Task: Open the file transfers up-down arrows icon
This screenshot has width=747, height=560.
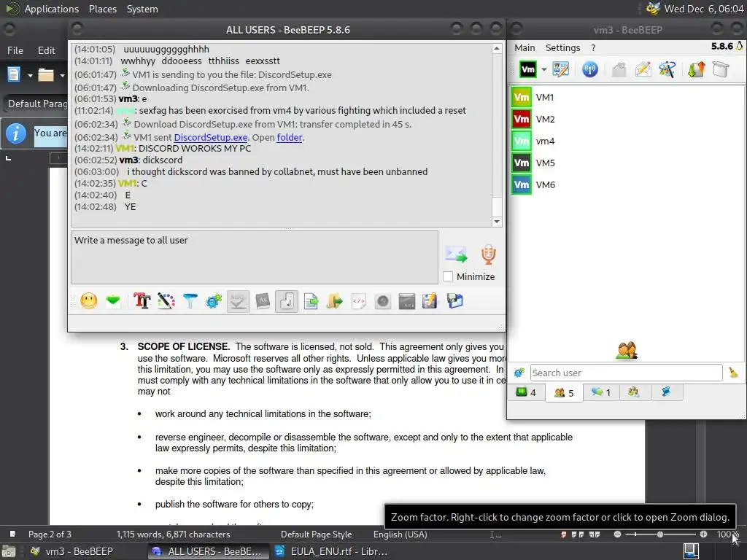Action: (x=697, y=69)
